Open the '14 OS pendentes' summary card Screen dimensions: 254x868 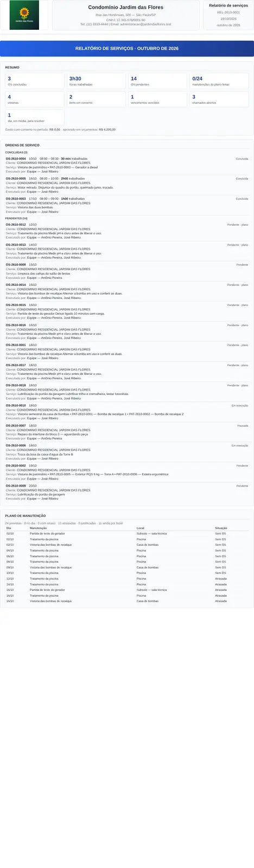157,81
